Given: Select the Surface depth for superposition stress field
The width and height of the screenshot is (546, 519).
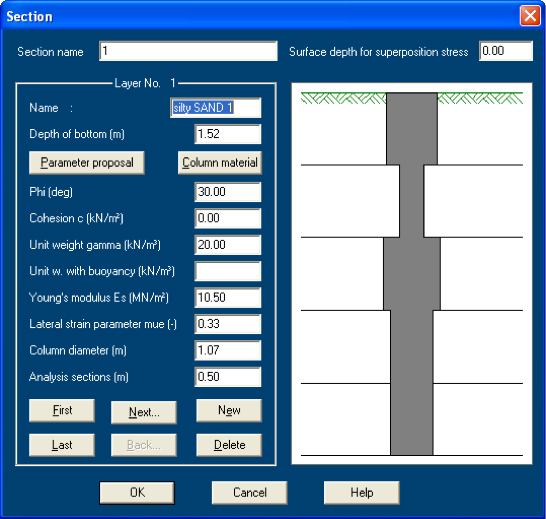Looking at the screenshot, I should point(506,51).
